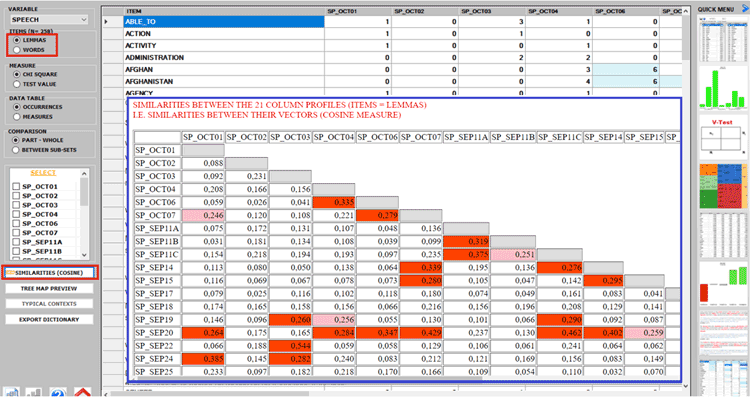The image size is (750, 397).
Task: Tick the SP_OCT03 checkbox
Action: pos(16,205)
